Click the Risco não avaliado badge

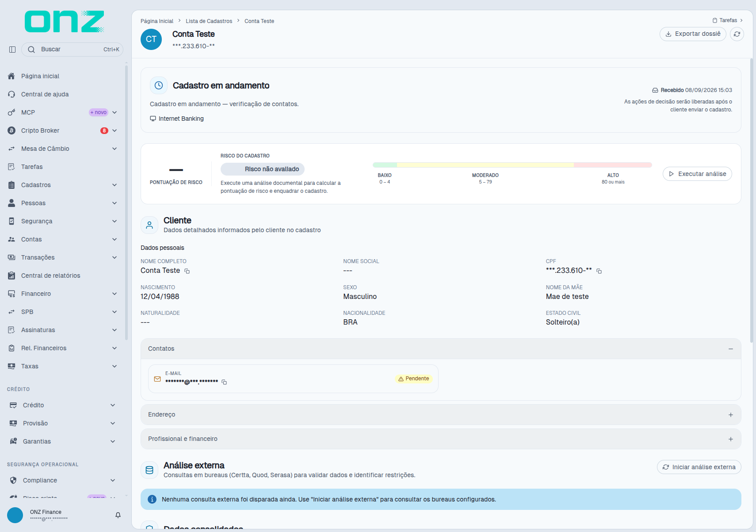coord(263,169)
